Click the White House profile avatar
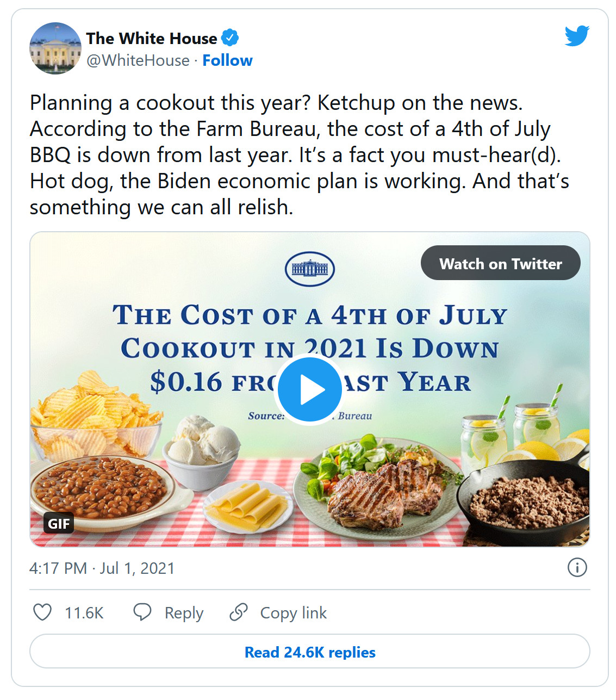This screenshot has width=616, height=700. click(55, 48)
